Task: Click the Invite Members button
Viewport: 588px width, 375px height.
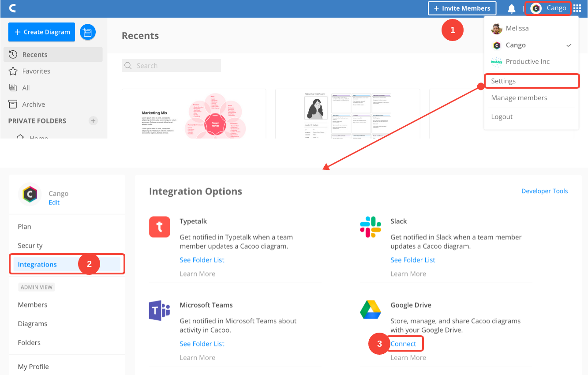Action: 462,8
